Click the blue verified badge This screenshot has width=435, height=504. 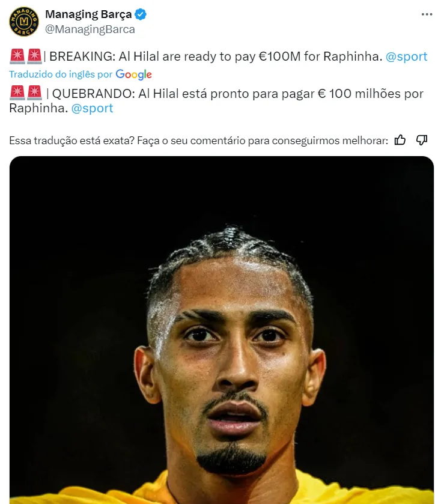pos(141,14)
